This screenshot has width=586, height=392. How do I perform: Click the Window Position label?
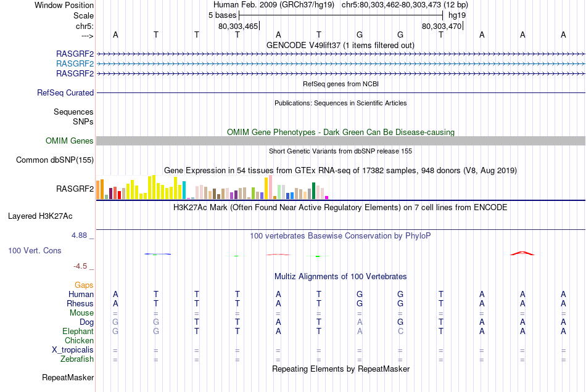tap(64, 5)
